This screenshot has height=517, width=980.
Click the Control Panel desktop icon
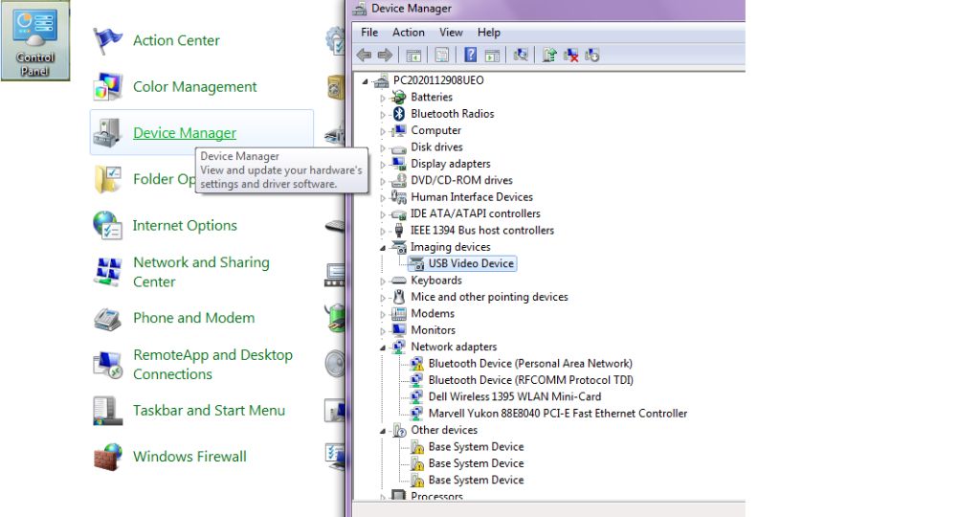[35, 40]
